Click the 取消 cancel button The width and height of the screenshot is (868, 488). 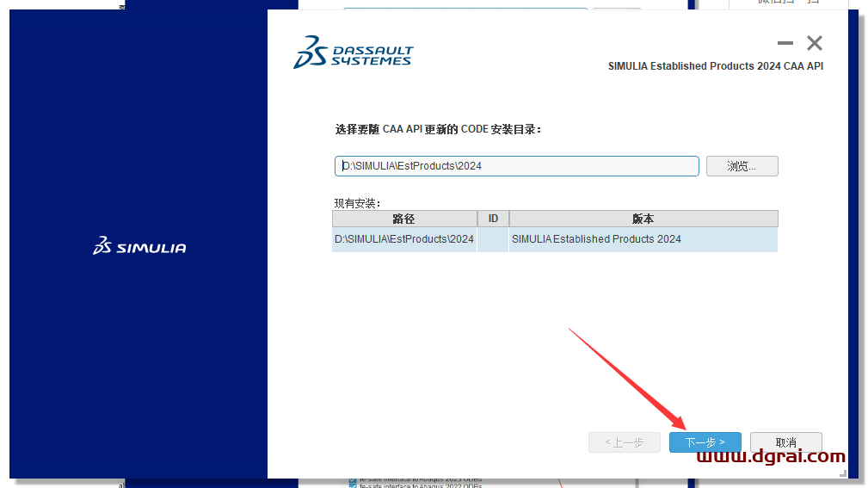point(785,442)
